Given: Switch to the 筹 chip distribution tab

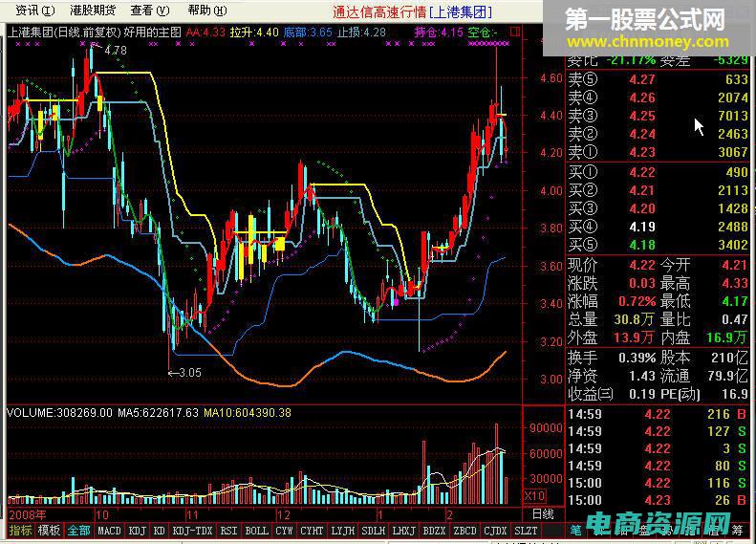Looking at the screenshot, I should pyautogui.click(x=737, y=531).
